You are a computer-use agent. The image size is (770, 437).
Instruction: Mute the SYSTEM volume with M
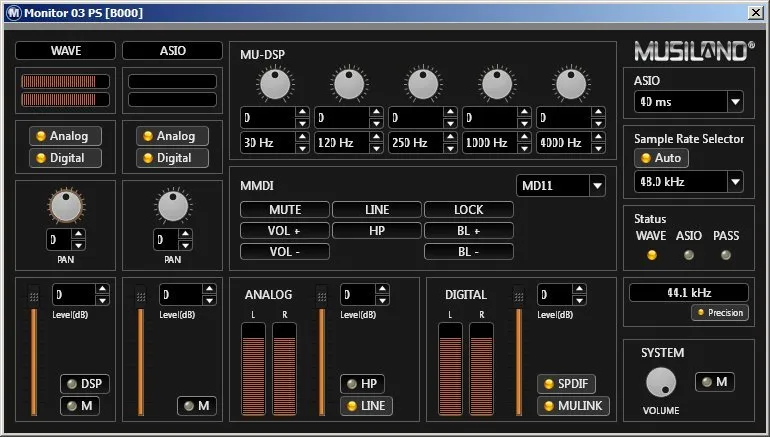(715, 382)
